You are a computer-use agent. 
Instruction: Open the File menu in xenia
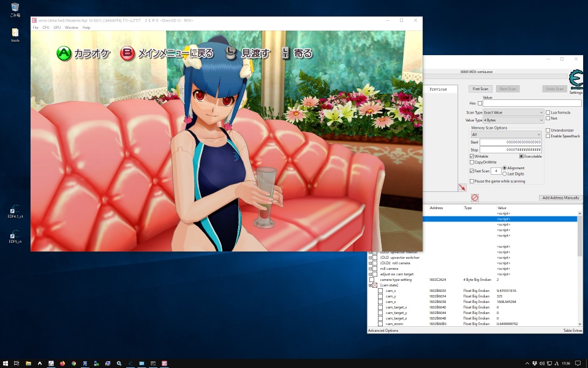click(36, 28)
